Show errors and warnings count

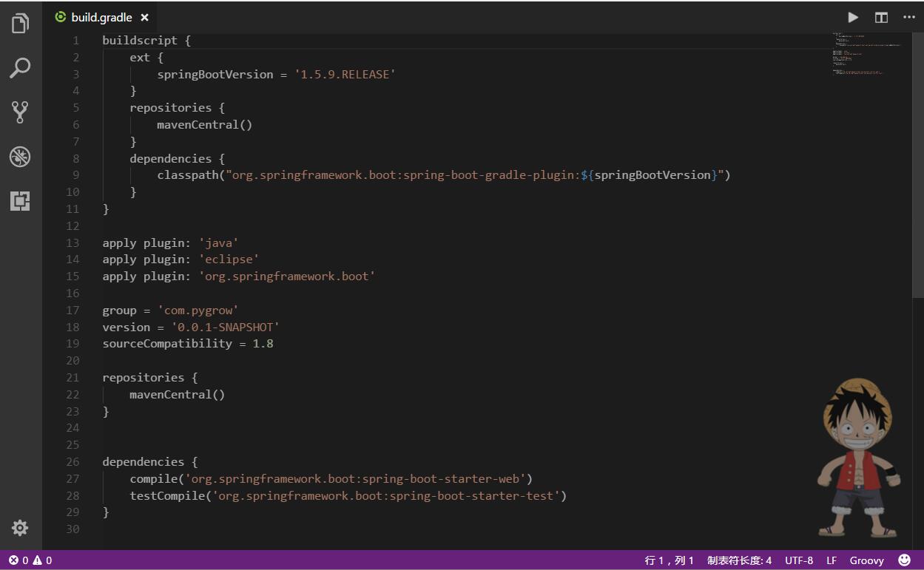point(30,560)
